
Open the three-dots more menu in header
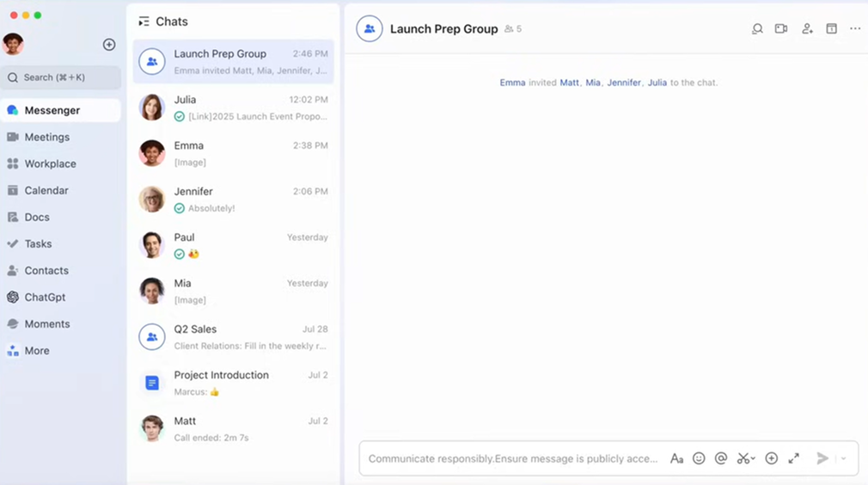(x=855, y=28)
